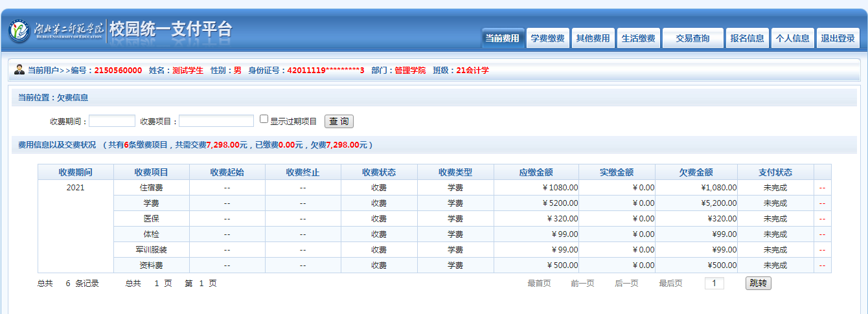
Task: Click the 查询 search button
Action: (339, 121)
